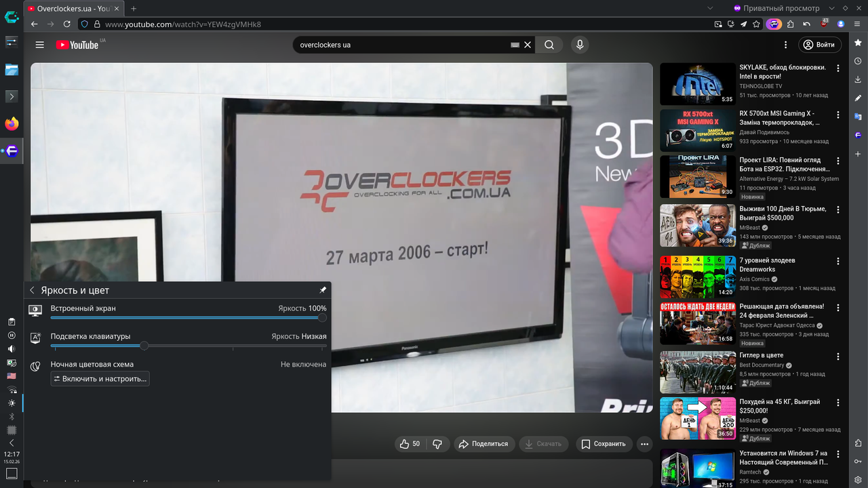The image size is (868, 488).
Task: Pin the Яркость и цвет popup open
Action: pos(323,290)
